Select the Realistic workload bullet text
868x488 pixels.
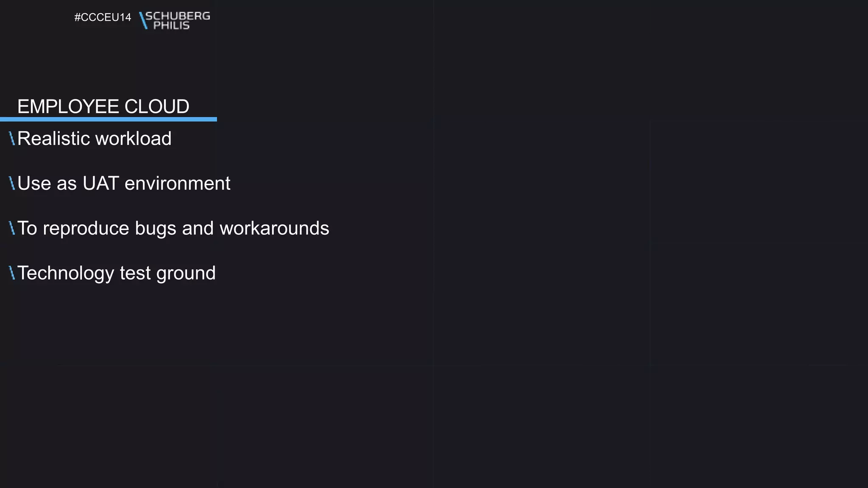[x=95, y=139]
